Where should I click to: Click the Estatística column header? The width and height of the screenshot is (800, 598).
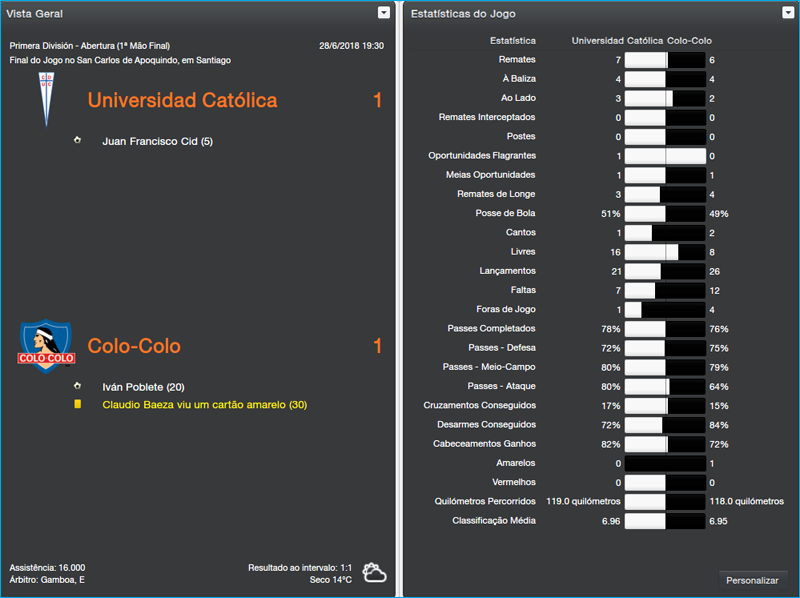tap(512, 41)
